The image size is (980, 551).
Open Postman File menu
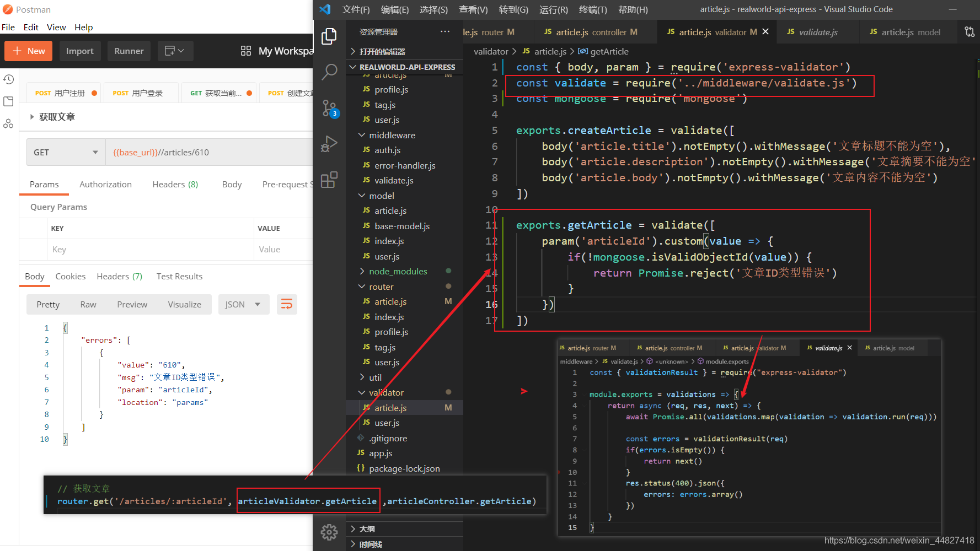pos(8,27)
